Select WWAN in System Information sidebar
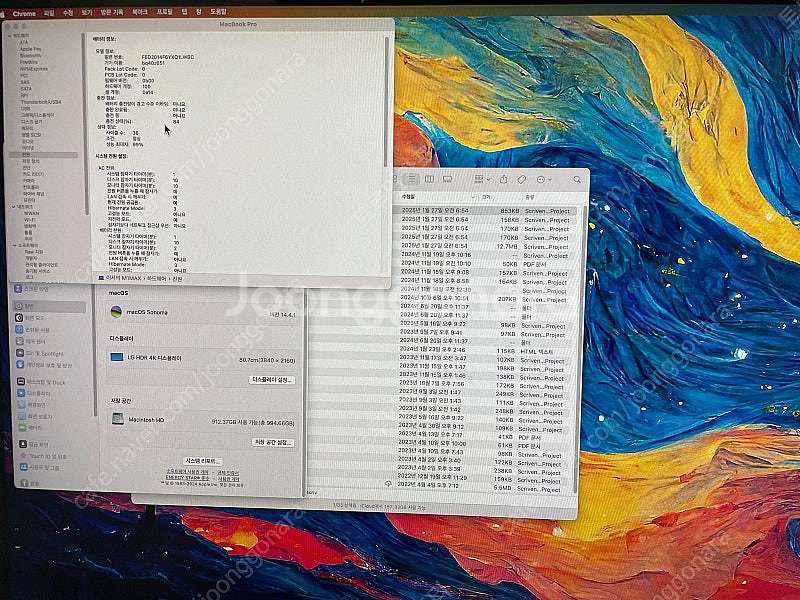The width and height of the screenshot is (800, 600). 32,213
